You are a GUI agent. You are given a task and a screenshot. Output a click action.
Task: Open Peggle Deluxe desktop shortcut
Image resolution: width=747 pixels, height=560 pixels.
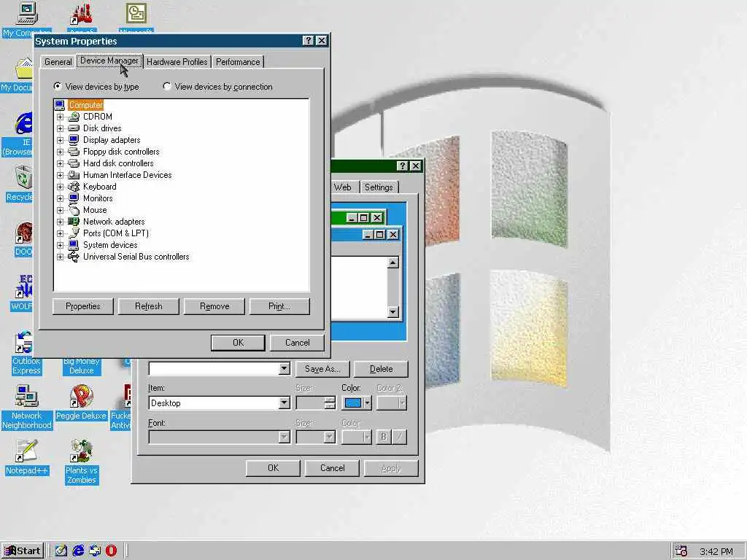pos(82,396)
